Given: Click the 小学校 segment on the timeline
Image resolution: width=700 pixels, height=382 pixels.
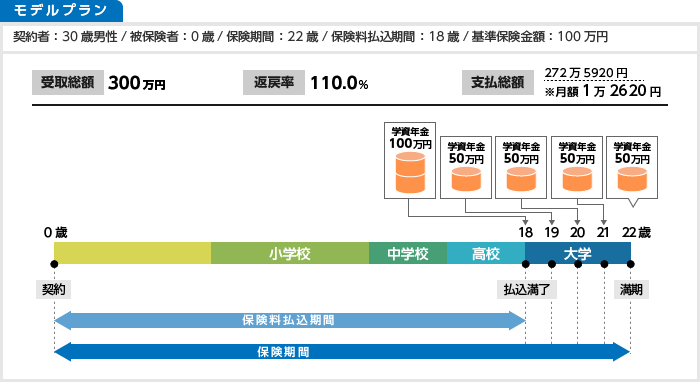Looking at the screenshot, I should coord(290,253).
